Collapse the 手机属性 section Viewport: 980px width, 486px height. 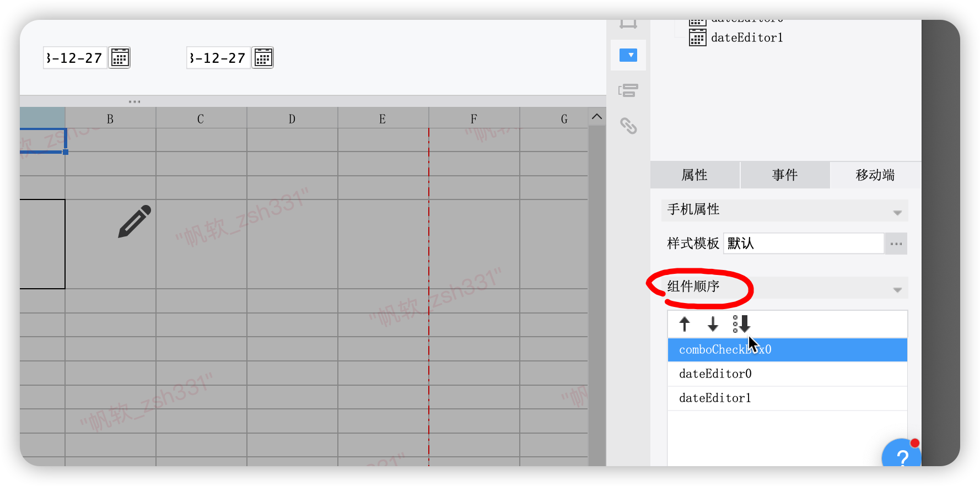pyautogui.click(x=897, y=212)
